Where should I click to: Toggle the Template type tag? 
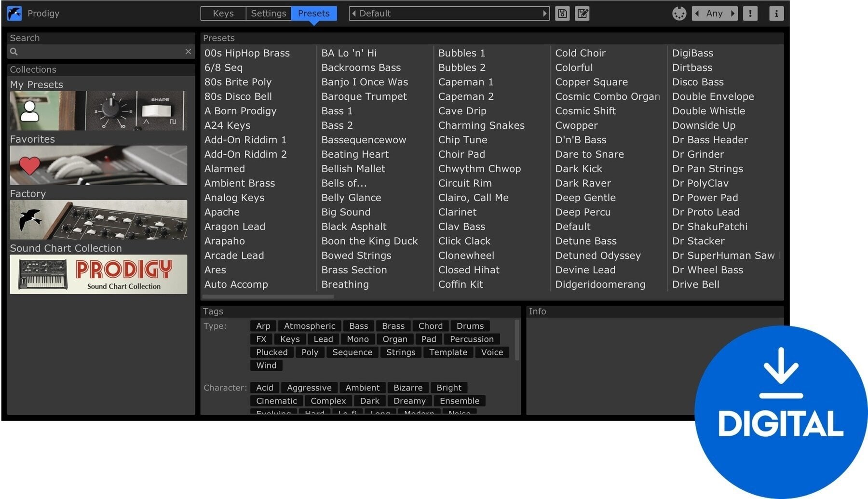pos(448,352)
